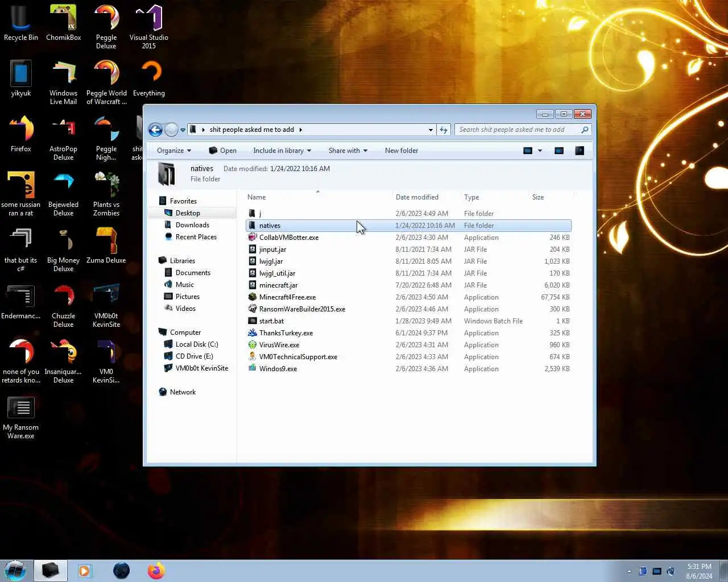Image resolution: width=728 pixels, height=582 pixels.
Task: Click the Refresh button beside address bar
Action: 444,130
